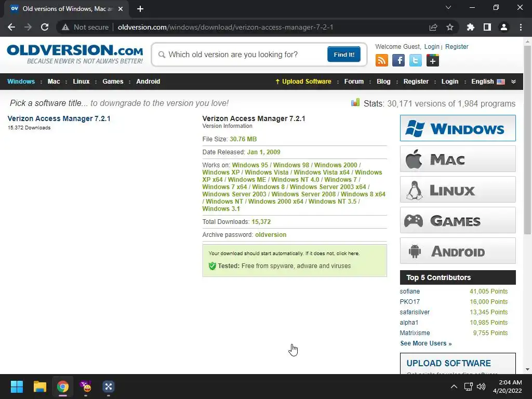The width and height of the screenshot is (532, 399).
Task: Expand the nav bar double-chevron
Action: (x=513, y=82)
